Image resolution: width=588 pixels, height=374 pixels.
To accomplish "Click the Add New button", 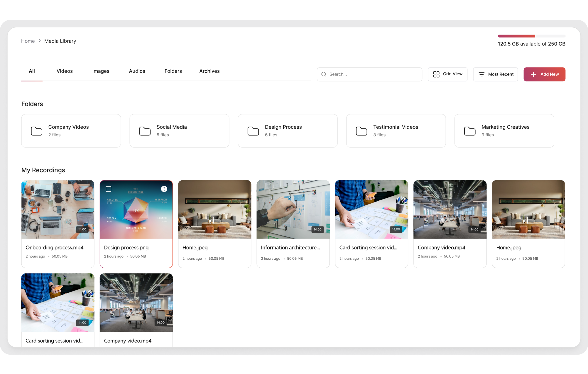I will point(544,74).
